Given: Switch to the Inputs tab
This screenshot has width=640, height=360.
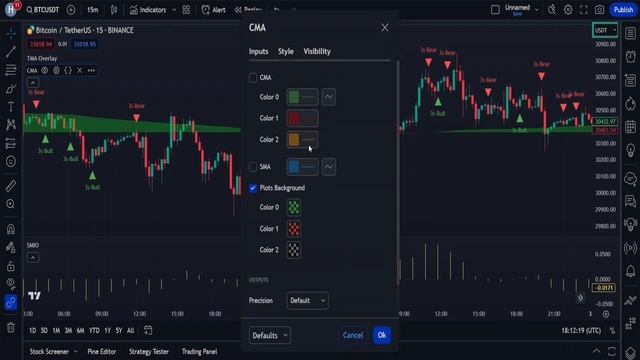Looking at the screenshot, I should 258,51.
